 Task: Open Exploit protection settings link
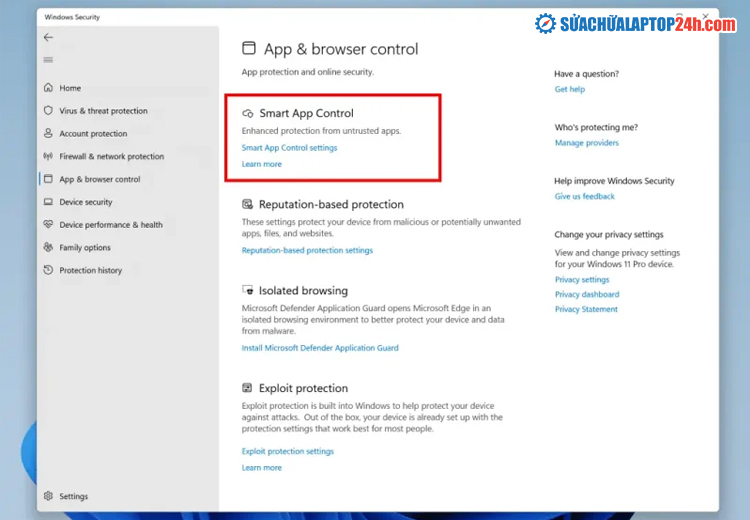(287, 451)
